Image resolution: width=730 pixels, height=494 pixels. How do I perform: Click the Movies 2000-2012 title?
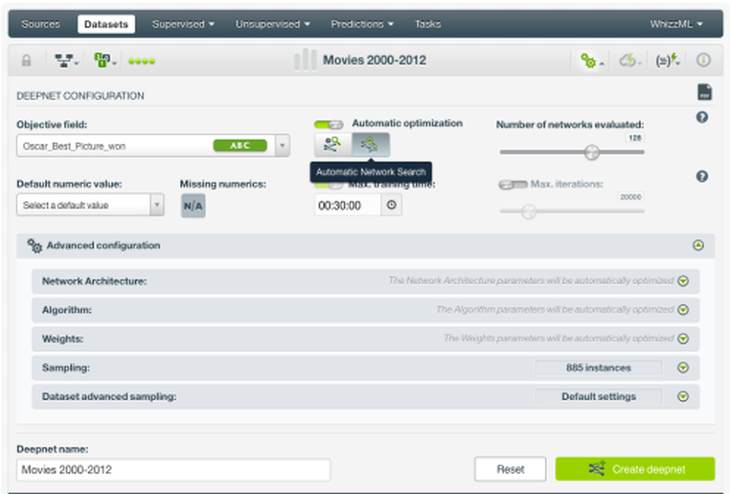pyautogui.click(x=374, y=60)
